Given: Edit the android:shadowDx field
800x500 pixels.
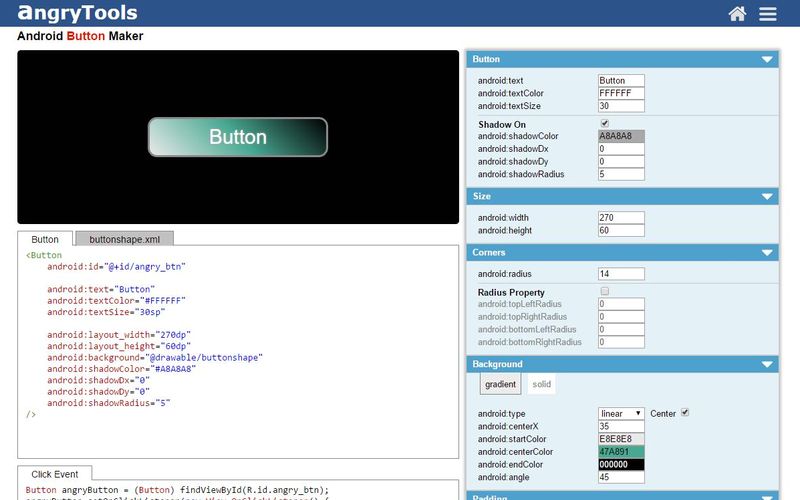Looking at the screenshot, I should (621, 149).
